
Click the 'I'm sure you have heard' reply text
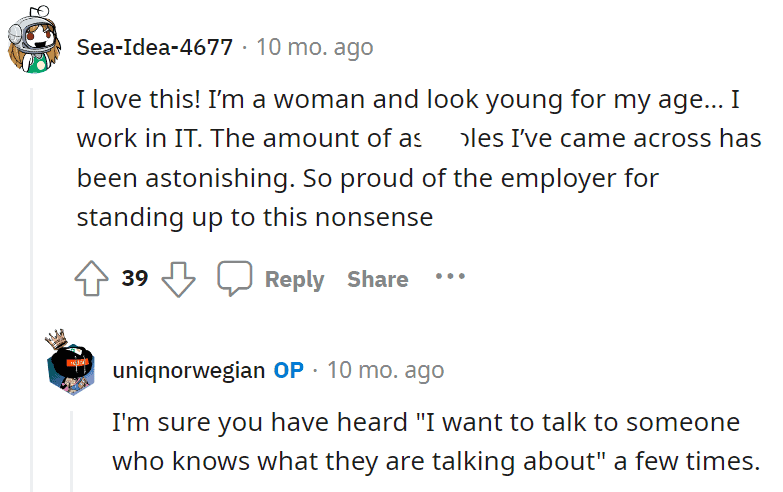click(x=435, y=442)
